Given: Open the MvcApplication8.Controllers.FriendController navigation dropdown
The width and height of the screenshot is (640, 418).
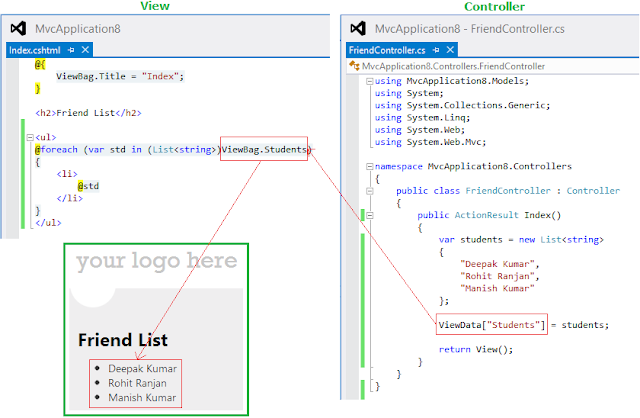Looking at the screenshot, I should click(453, 66).
